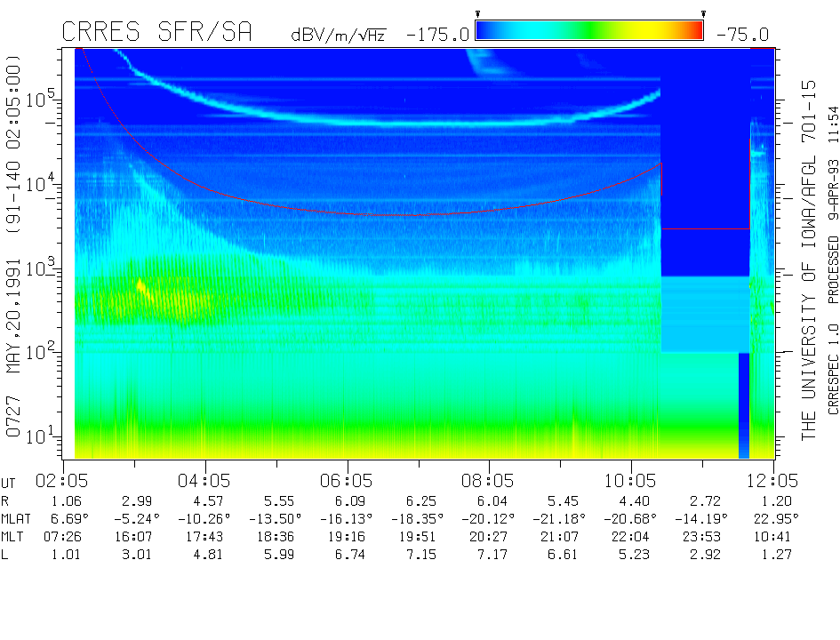Click the -75.0 scale maximum value

pos(742,36)
